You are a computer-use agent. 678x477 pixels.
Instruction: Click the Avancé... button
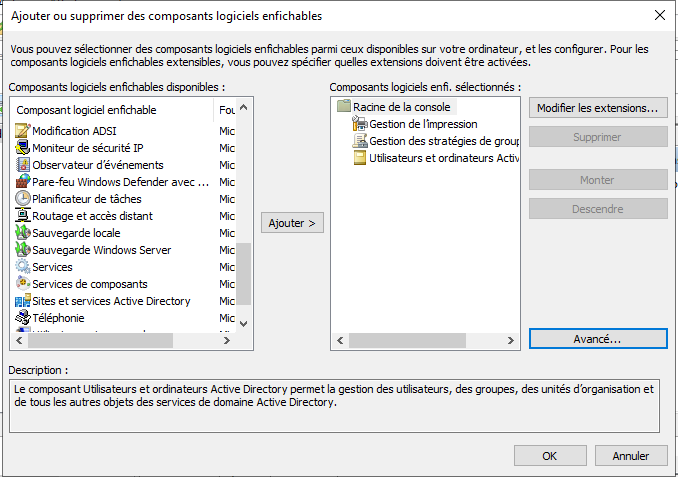pos(597,339)
